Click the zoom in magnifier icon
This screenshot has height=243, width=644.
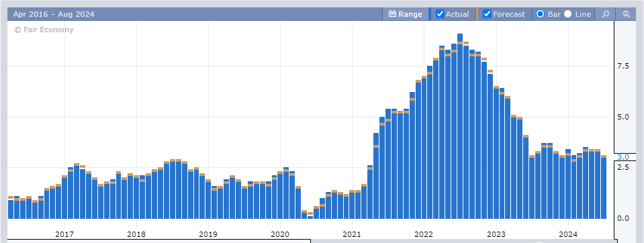pyautogui.click(x=606, y=14)
